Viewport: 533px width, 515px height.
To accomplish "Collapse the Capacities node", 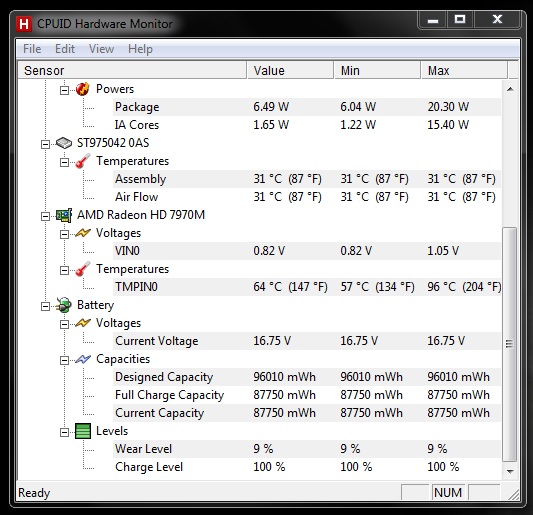I will point(64,361).
